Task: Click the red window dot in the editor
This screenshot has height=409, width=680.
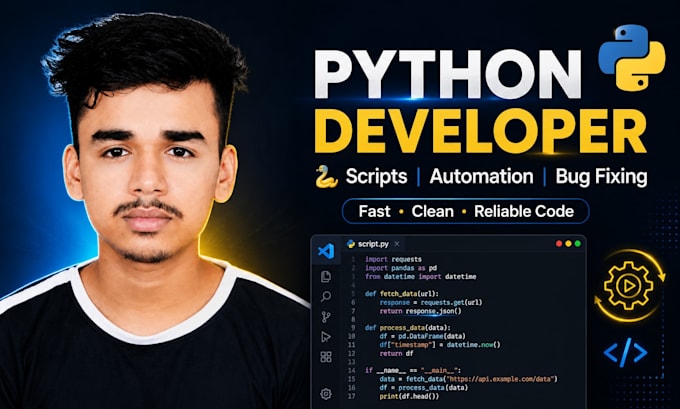Action: coord(559,244)
